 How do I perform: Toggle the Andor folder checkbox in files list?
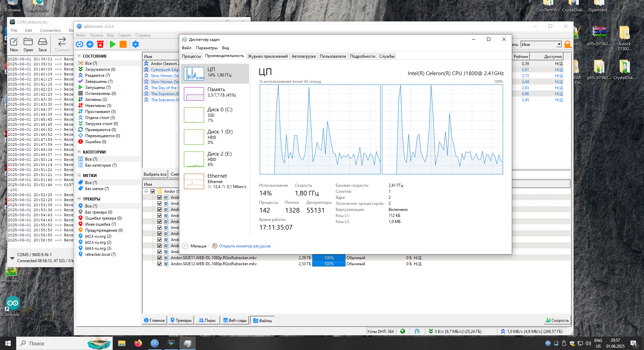tap(153, 191)
